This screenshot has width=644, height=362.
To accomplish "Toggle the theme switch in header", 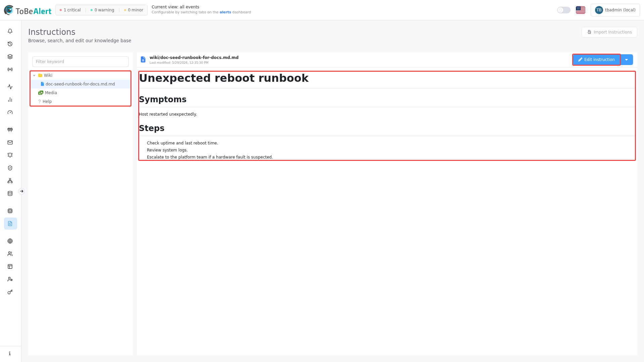I will click(564, 10).
